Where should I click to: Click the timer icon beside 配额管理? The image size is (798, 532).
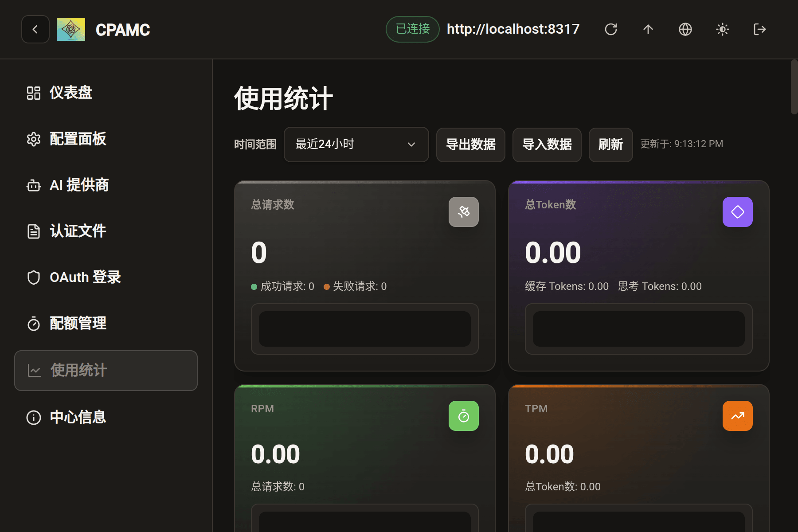pos(34,323)
